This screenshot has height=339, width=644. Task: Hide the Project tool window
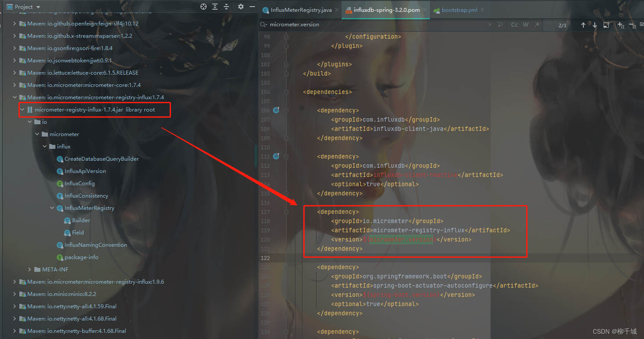251,7
